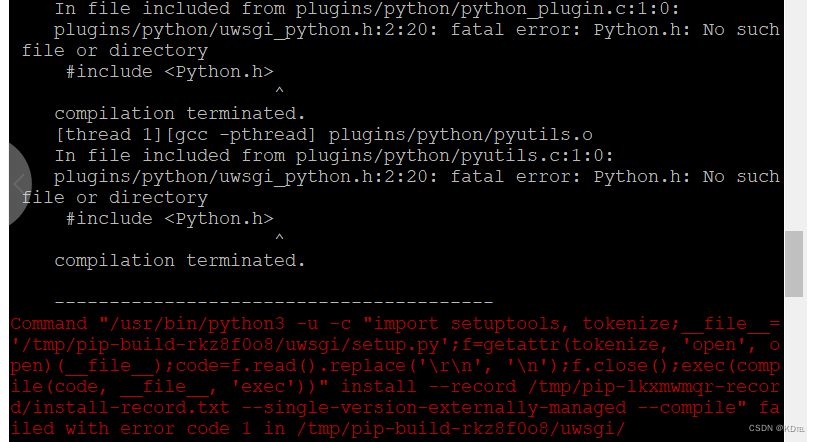Click 'plugins/python/pyutils.o' text
The image size is (820, 442).
tap(460, 135)
